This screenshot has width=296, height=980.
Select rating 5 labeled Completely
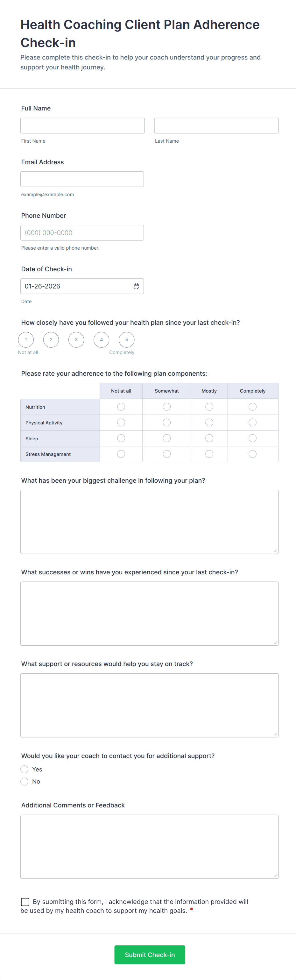tap(126, 340)
